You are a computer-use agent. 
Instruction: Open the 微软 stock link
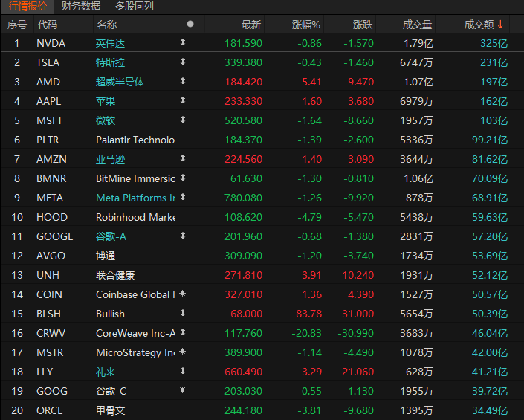tap(106, 120)
